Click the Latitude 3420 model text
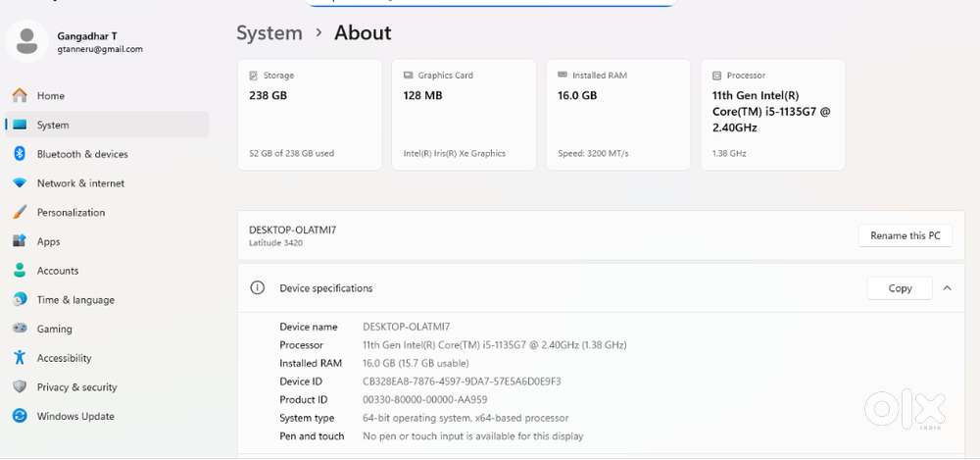This screenshot has width=980, height=460. click(x=275, y=243)
